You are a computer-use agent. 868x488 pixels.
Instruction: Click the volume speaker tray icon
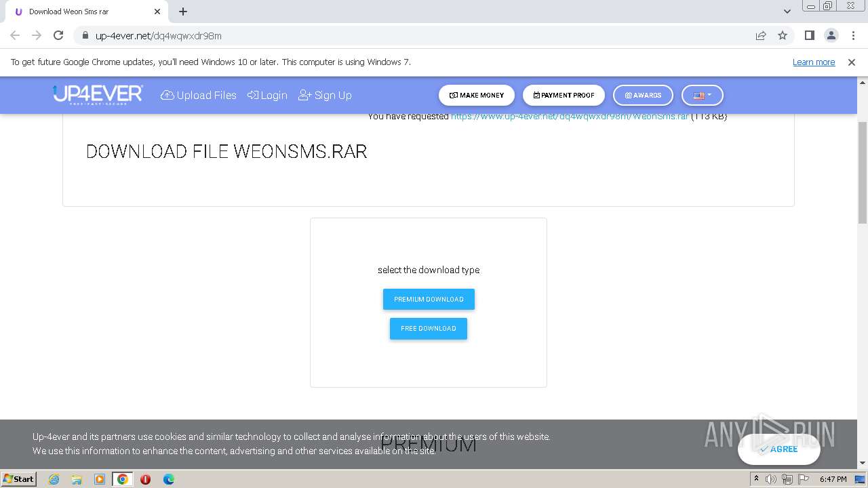point(771,479)
